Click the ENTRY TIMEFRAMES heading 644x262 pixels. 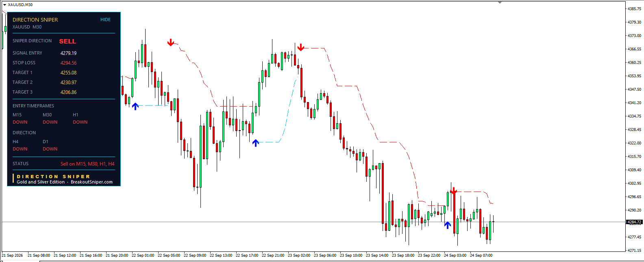click(x=33, y=106)
